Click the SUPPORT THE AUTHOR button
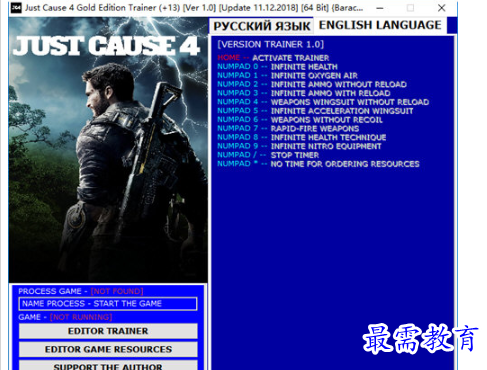 coord(108,365)
